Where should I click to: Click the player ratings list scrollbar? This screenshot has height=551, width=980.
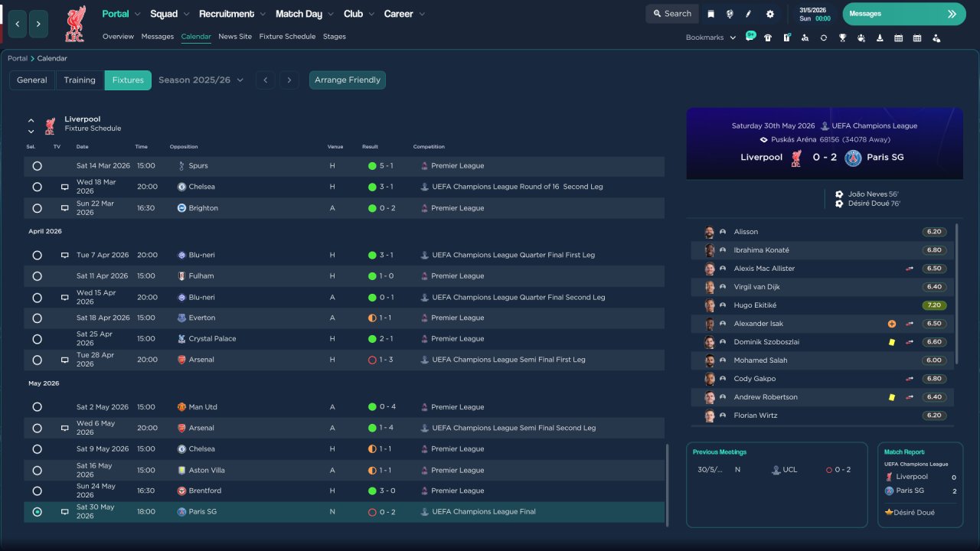pyautogui.click(x=957, y=294)
